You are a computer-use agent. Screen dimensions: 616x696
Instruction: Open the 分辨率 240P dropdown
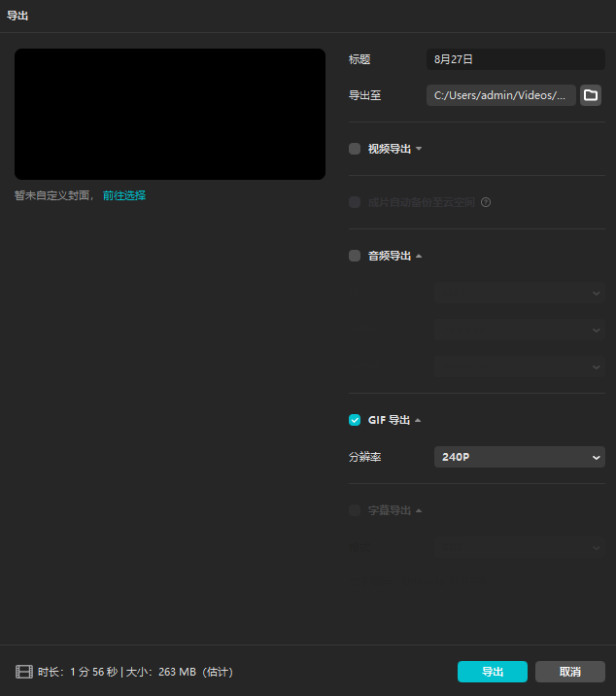tap(519, 457)
